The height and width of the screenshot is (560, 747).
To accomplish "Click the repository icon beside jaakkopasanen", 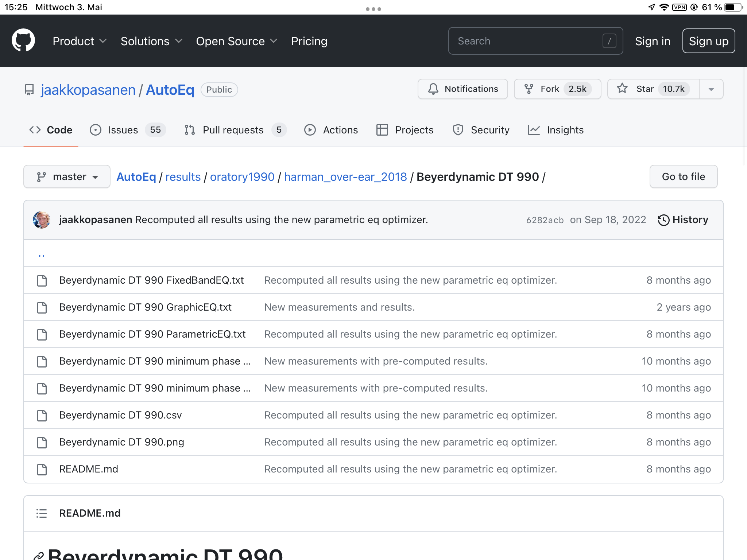I will coord(29,90).
